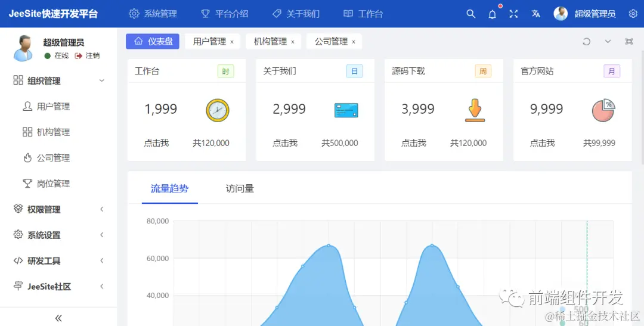Viewport: 644px width, 326px height.
Task: Open the tab options dropdown chevron
Action: pyautogui.click(x=608, y=42)
